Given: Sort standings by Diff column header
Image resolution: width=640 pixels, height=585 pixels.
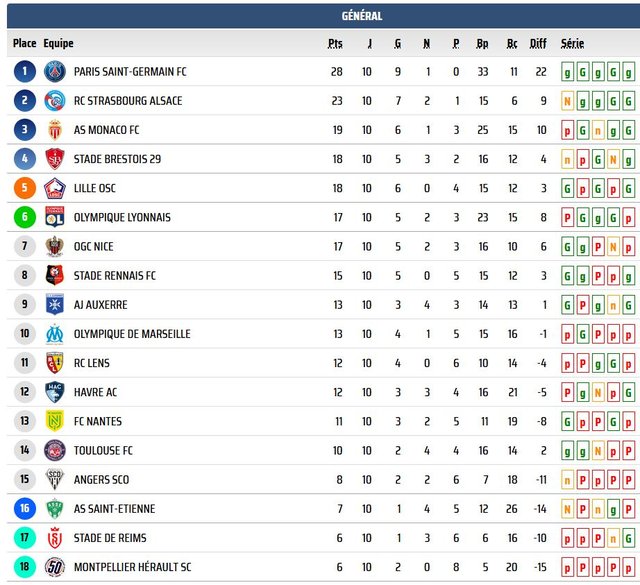Looking at the screenshot, I should tap(538, 43).
